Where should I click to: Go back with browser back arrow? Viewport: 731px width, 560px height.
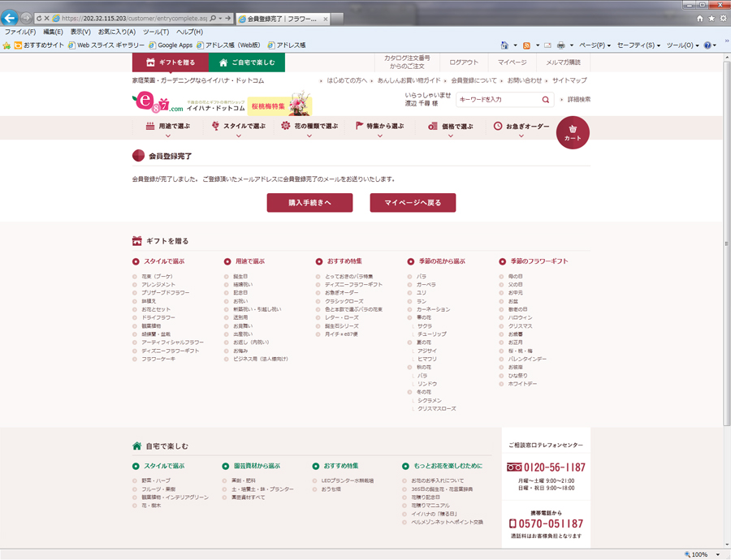11,18
